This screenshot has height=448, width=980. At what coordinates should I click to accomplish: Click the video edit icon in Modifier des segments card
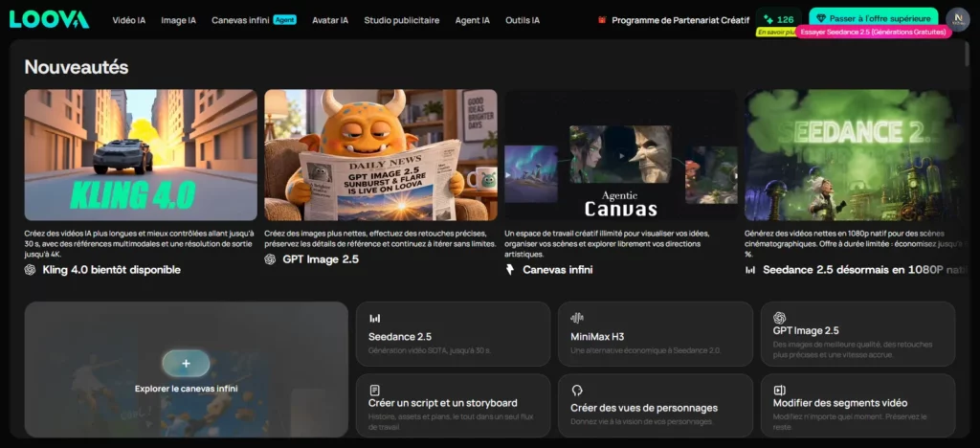(779, 390)
